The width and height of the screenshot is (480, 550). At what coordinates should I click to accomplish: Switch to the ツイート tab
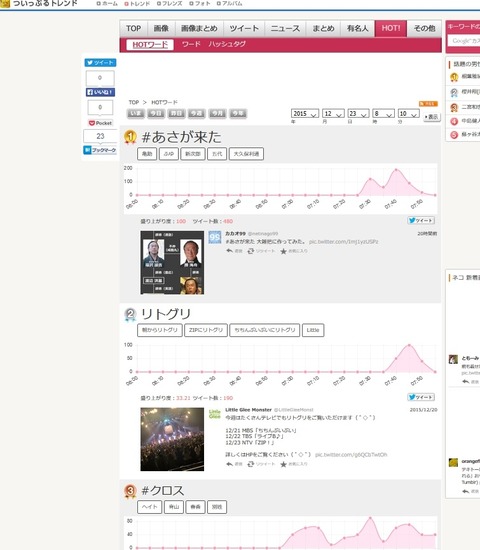244,28
